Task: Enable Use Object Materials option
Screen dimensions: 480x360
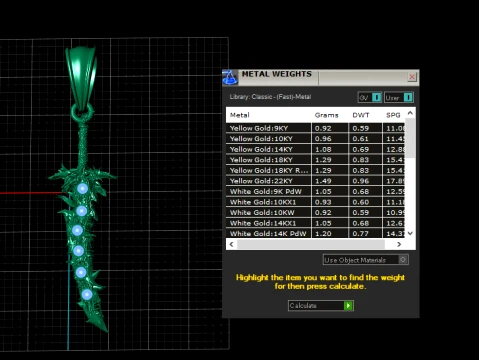Action: (x=366, y=260)
